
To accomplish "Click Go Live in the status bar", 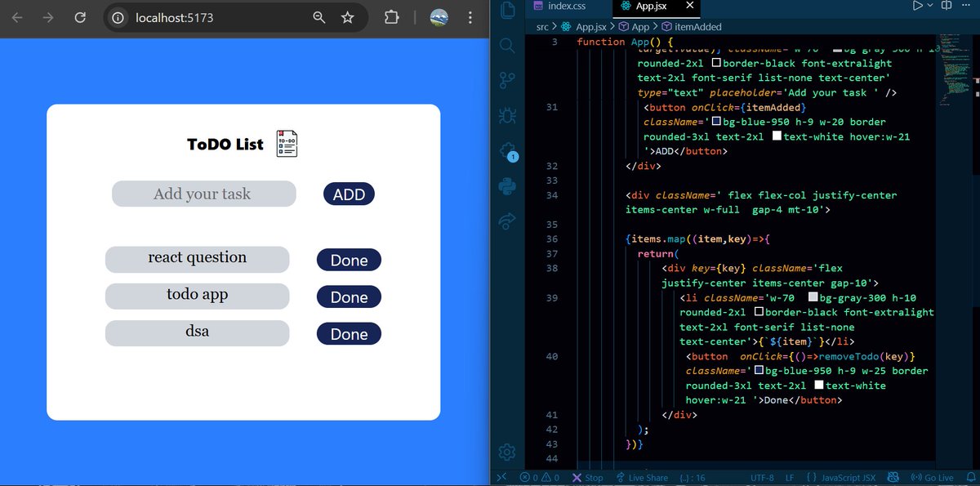I will point(931,478).
